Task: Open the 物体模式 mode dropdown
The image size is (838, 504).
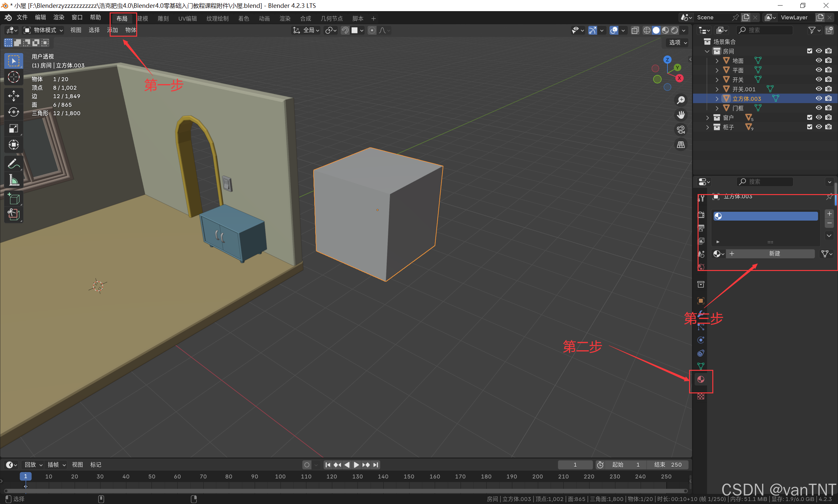Action: click(x=43, y=30)
